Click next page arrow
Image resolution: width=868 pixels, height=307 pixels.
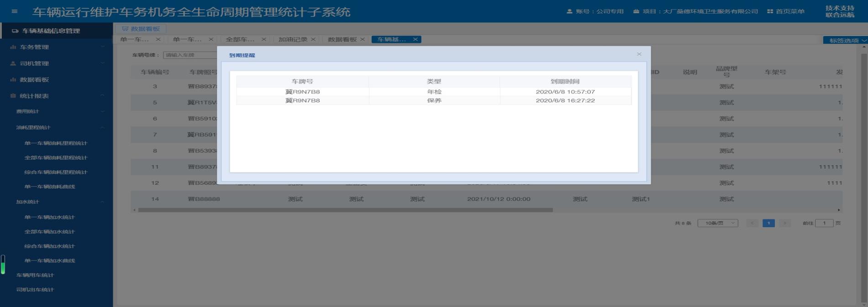785,223
